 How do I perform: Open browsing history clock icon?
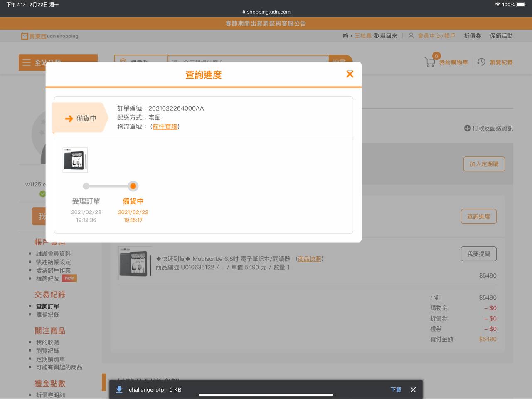click(481, 62)
